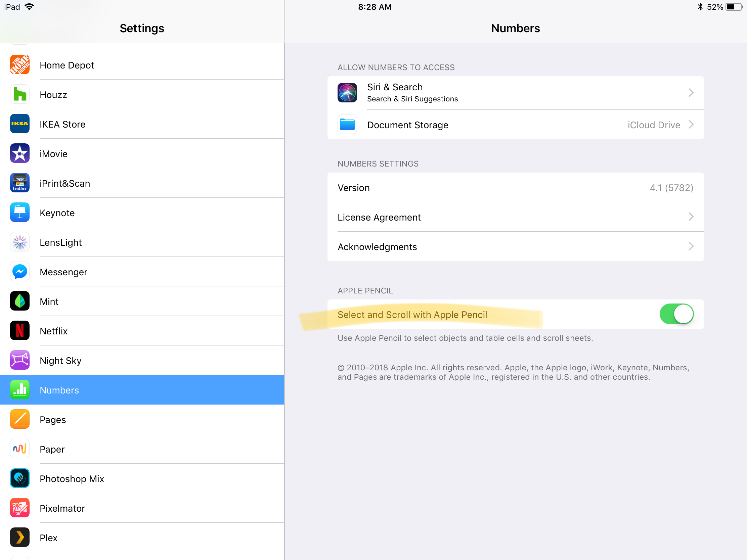Open Photoshop Mix settings
The height and width of the screenshot is (560, 747).
point(142,478)
